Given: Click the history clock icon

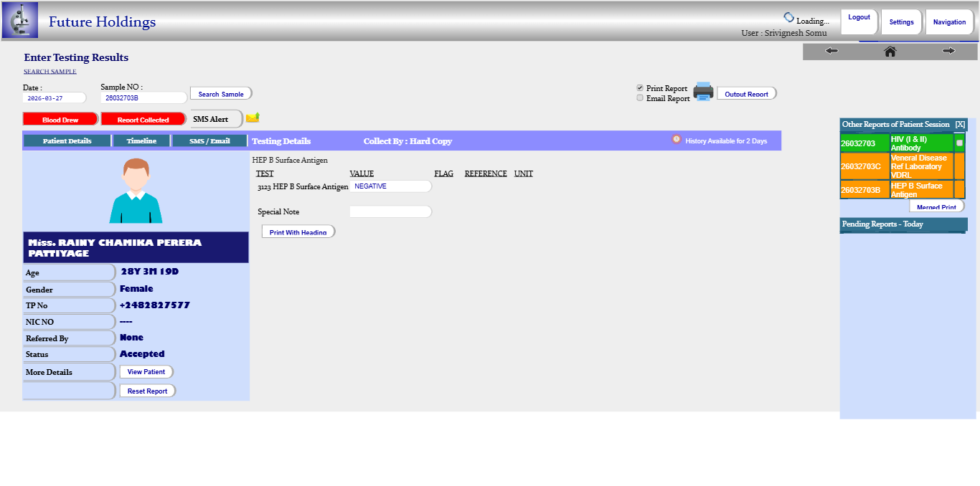Looking at the screenshot, I should coord(676,140).
